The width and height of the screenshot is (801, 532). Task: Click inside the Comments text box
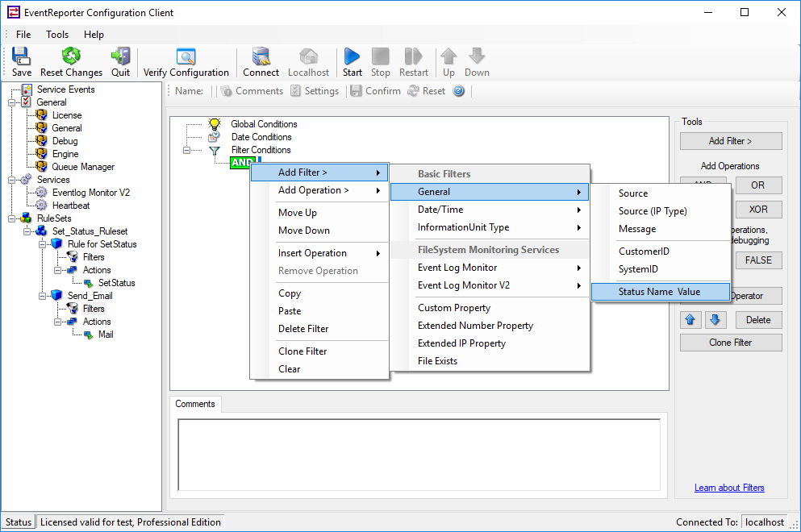click(419, 455)
